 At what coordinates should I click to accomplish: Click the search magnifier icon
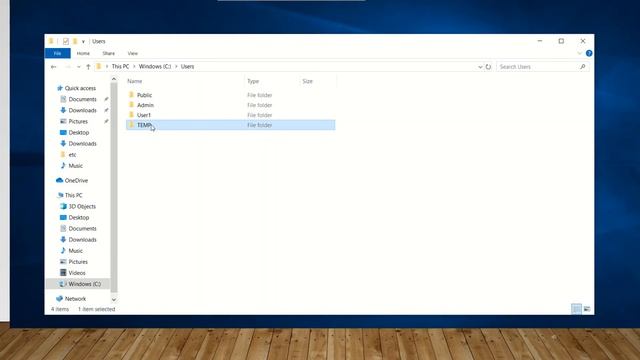pos(583,67)
